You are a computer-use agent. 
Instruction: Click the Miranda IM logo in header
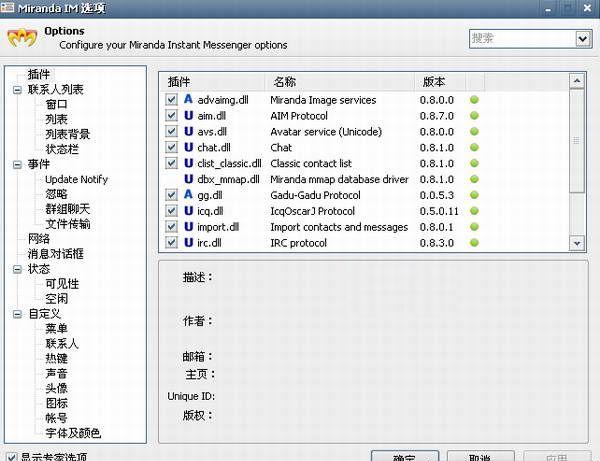22,38
